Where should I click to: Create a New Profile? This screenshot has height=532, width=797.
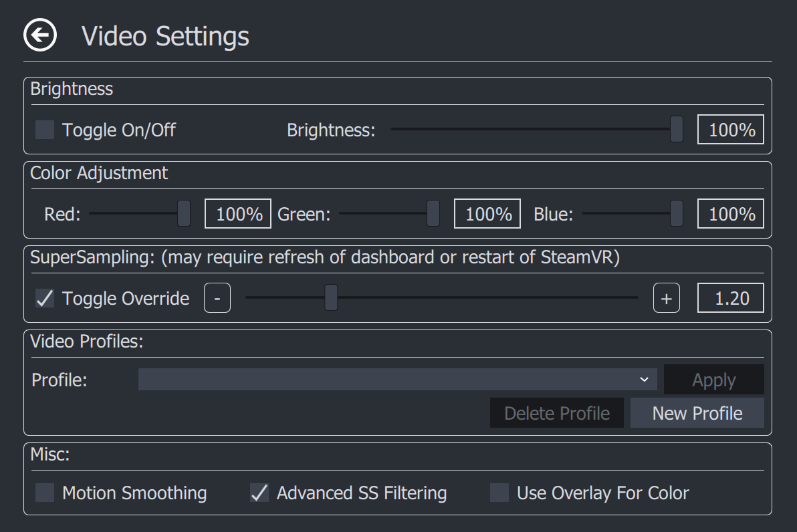click(697, 412)
